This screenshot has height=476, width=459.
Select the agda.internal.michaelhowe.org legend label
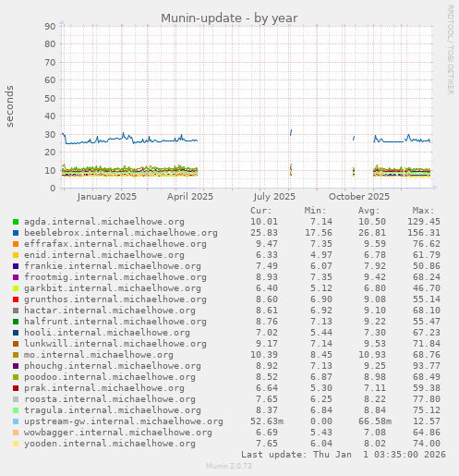pyautogui.click(x=104, y=222)
